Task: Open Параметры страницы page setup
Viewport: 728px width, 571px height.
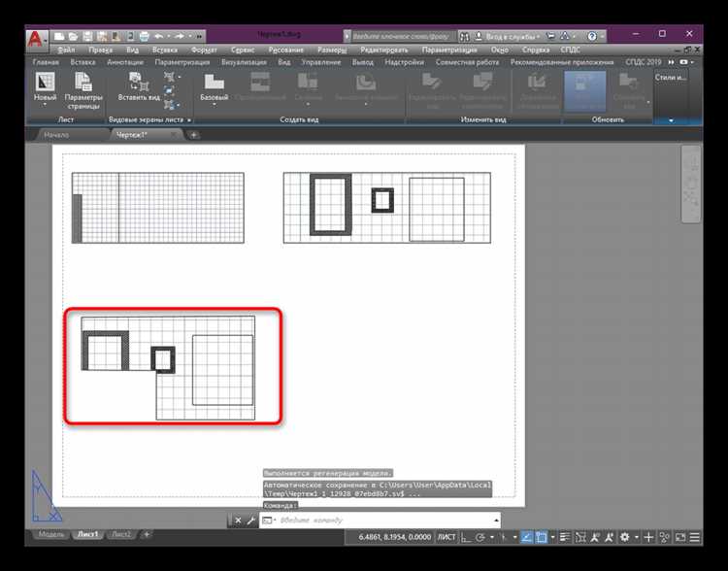Action: tap(83, 91)
